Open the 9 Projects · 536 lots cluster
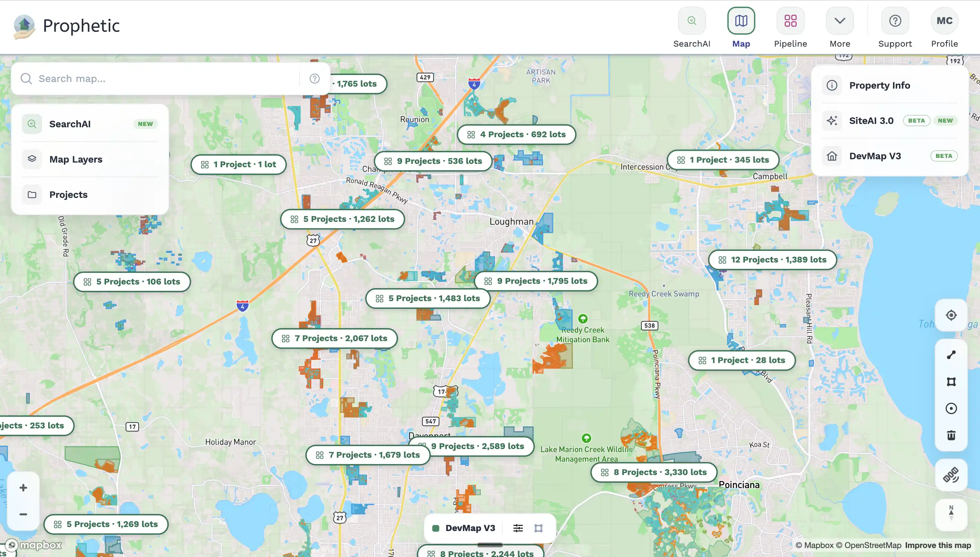The height and width of the screenshot is (557, 980). [x=433, y=161]
